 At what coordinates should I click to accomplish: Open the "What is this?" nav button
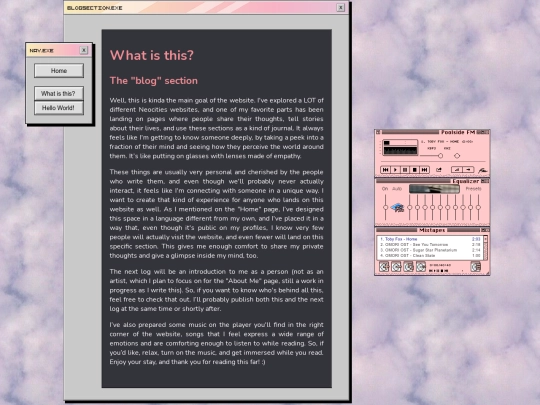click(59, 93)
